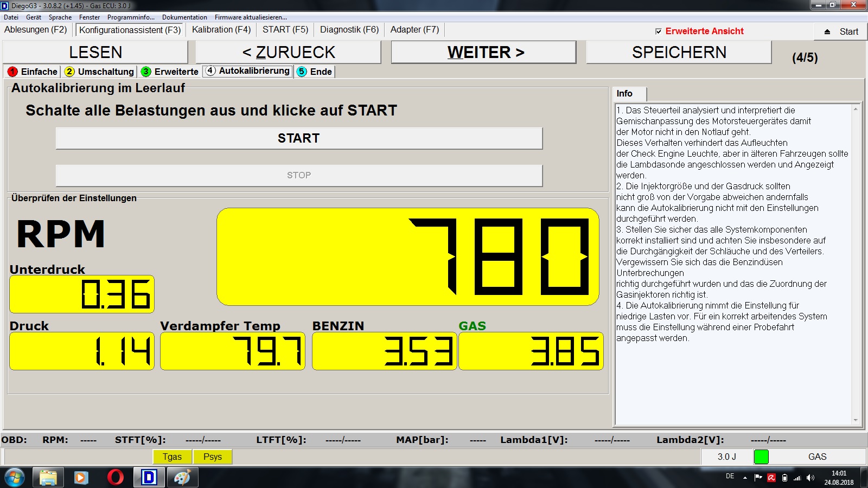Click the green step 3 circle icon
The height and width of the screenshot is (488, 868).
146,72
